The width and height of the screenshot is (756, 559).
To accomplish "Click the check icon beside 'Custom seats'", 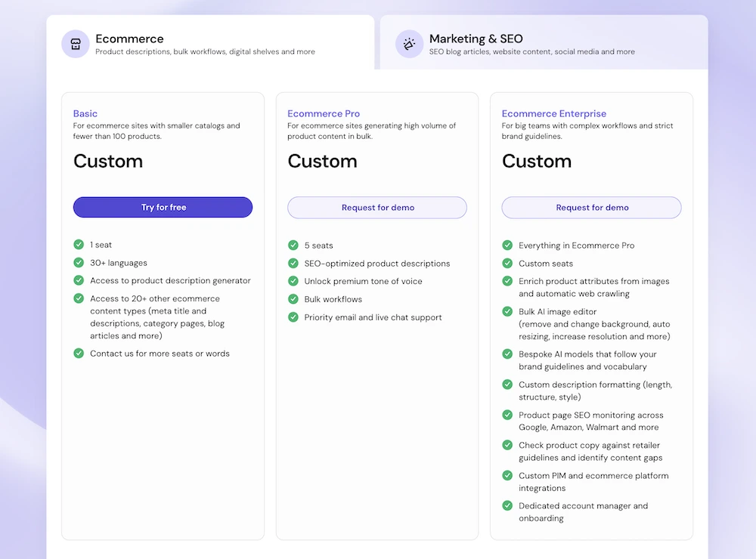I will tap(507, 263).
